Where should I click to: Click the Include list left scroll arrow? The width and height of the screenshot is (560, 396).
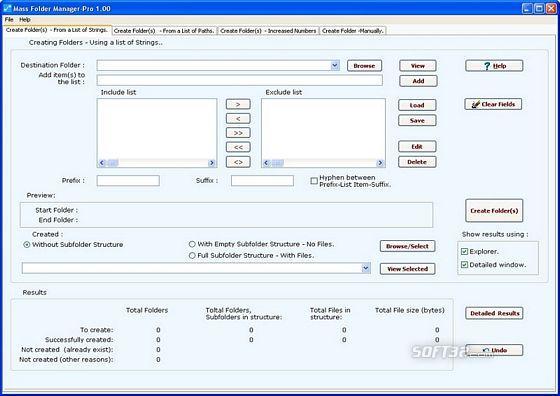102,163
